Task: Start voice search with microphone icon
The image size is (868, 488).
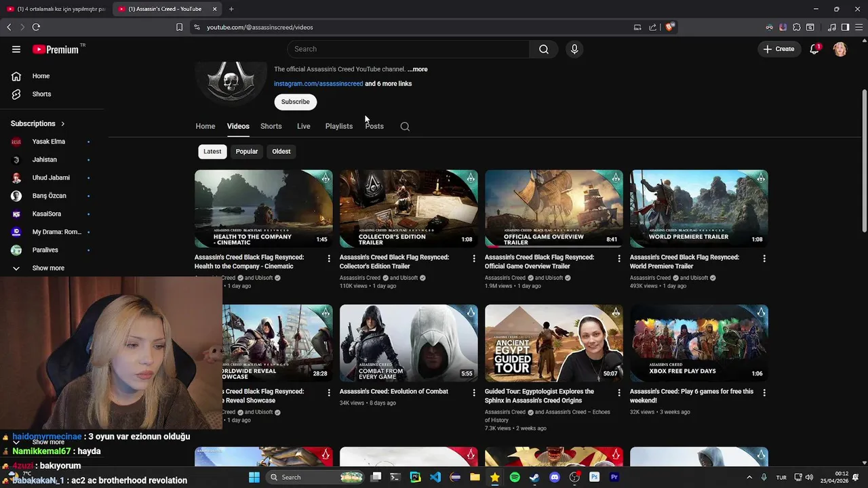Action: click(x=574, y=49)
